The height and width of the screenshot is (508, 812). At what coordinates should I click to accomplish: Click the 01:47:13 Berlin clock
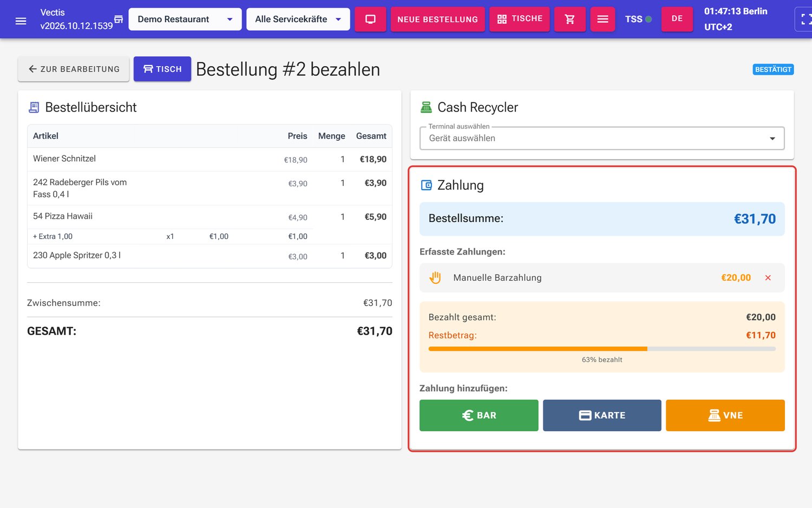(x=736, y=11)
